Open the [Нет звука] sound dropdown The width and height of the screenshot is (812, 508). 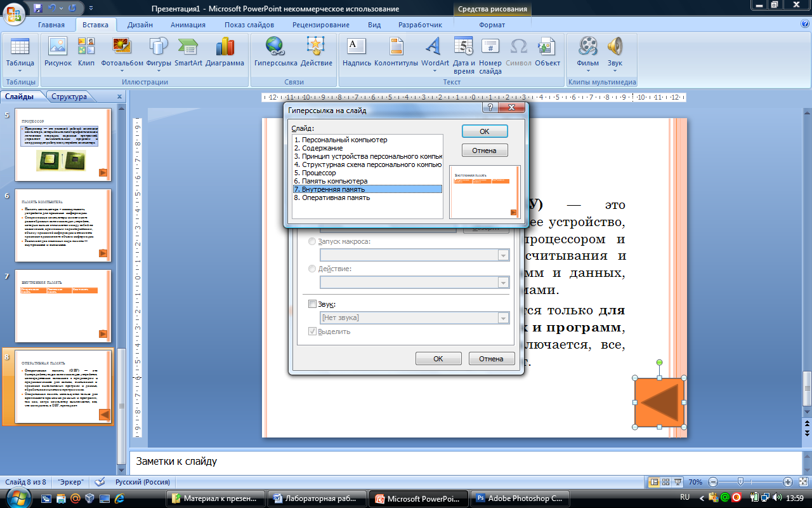coord(504,317)
